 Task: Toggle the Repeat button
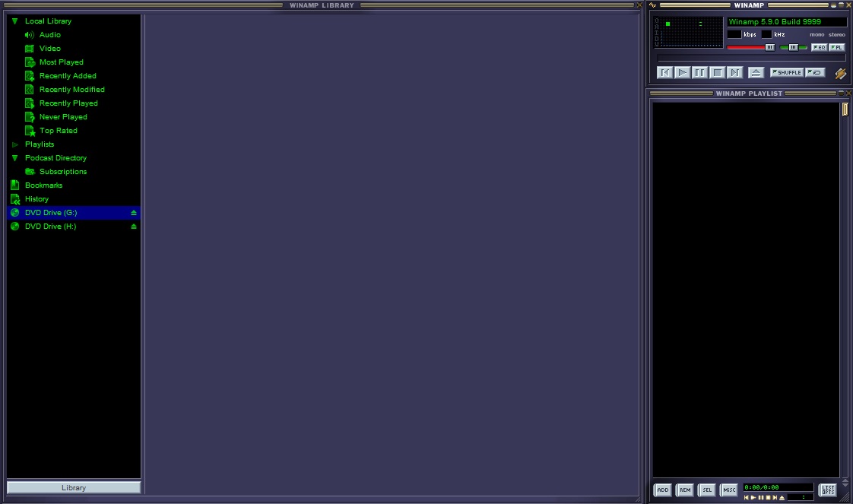click(815, 72)
